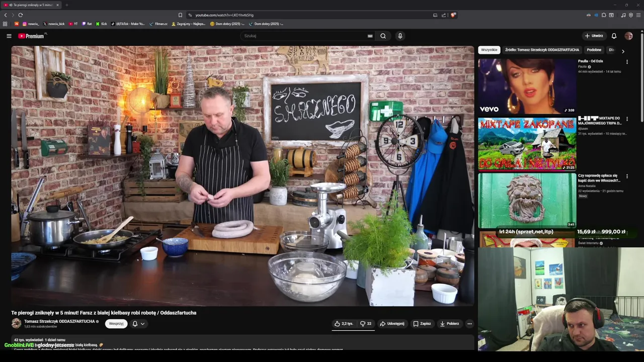Open options for Paulla - Od Dziś video

coord(627,62)
